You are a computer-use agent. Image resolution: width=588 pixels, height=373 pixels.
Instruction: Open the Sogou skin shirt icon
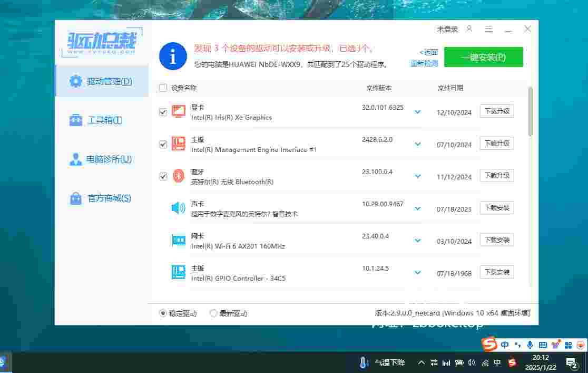(555, 344)
